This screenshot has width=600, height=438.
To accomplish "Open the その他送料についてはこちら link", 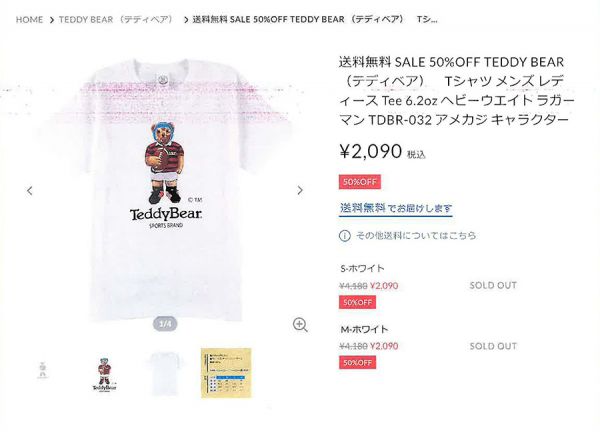I will tap(416, 235).
